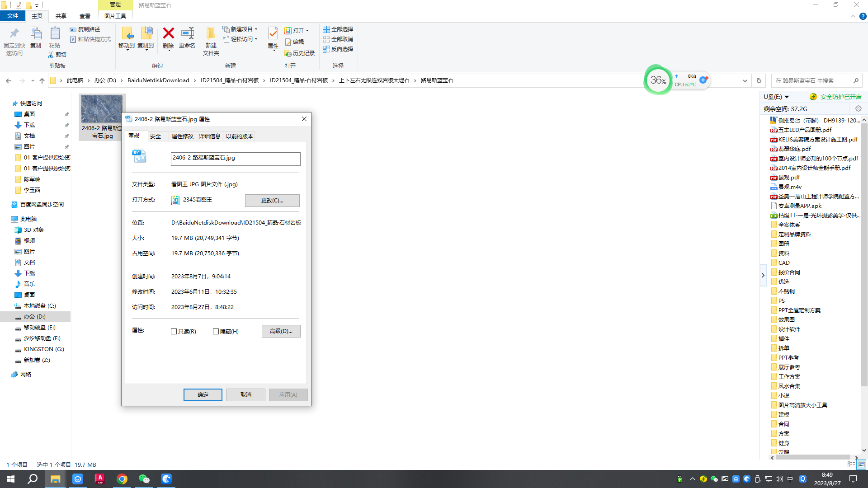The height and width of the screenshot is (488, 868).
Task: Create a New folder (新建文件夹)
Action: [211, 42]
